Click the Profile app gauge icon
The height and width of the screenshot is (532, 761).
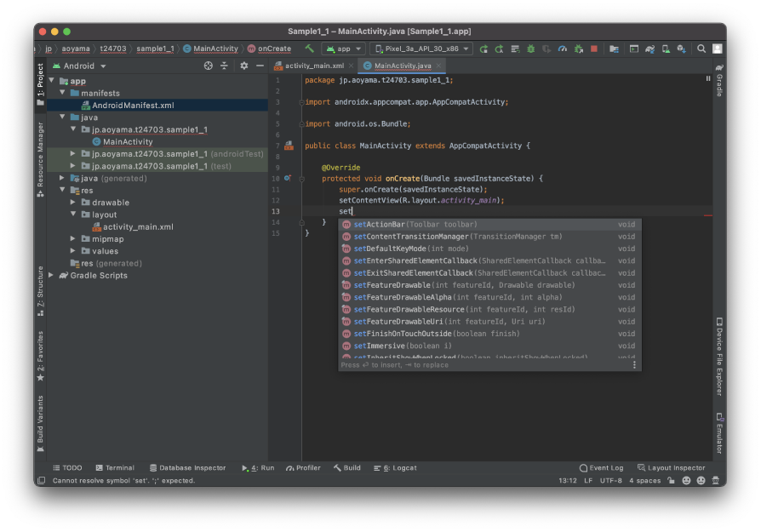[x=563, y=49]
